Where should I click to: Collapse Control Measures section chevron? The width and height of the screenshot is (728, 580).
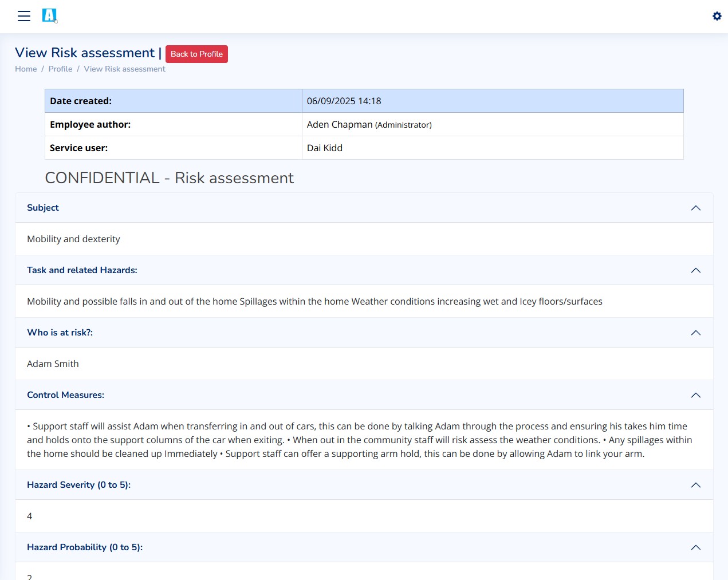(x=695, y=395)
